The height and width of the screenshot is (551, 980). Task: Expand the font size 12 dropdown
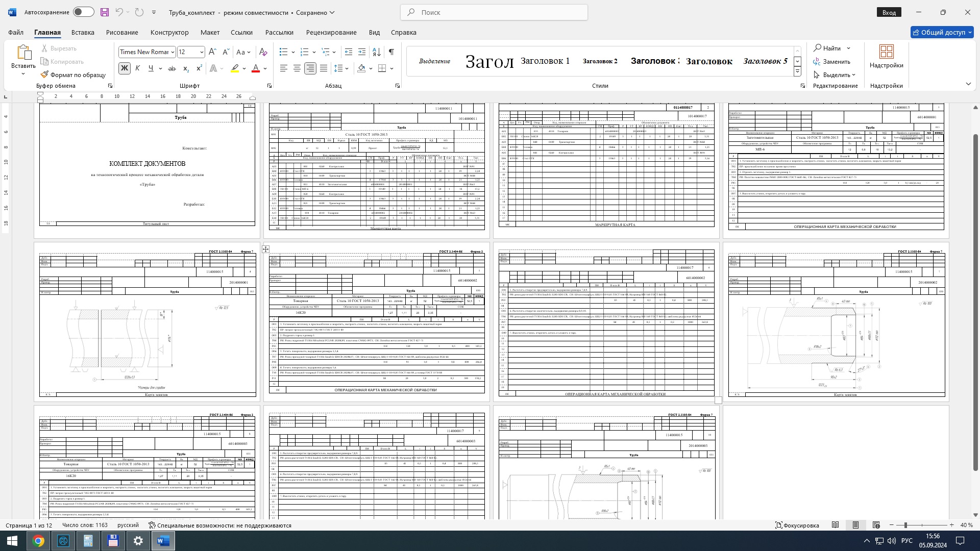(x=202, y=52)
